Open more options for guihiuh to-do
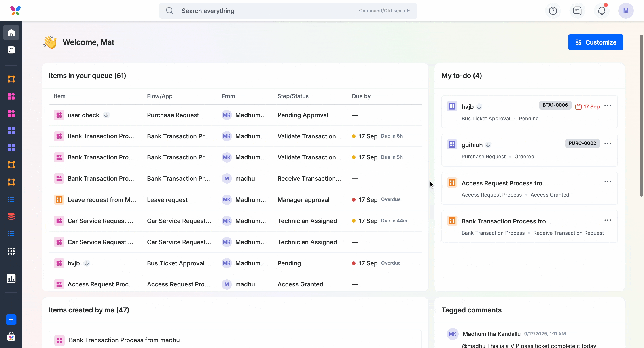The height and width of the screenshot is (348, 644). click(608, 144)
